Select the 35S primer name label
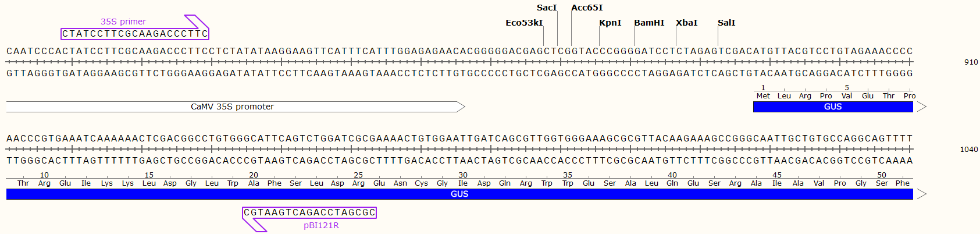This screenshot has height=234, width=980. (x=123, y=22)
